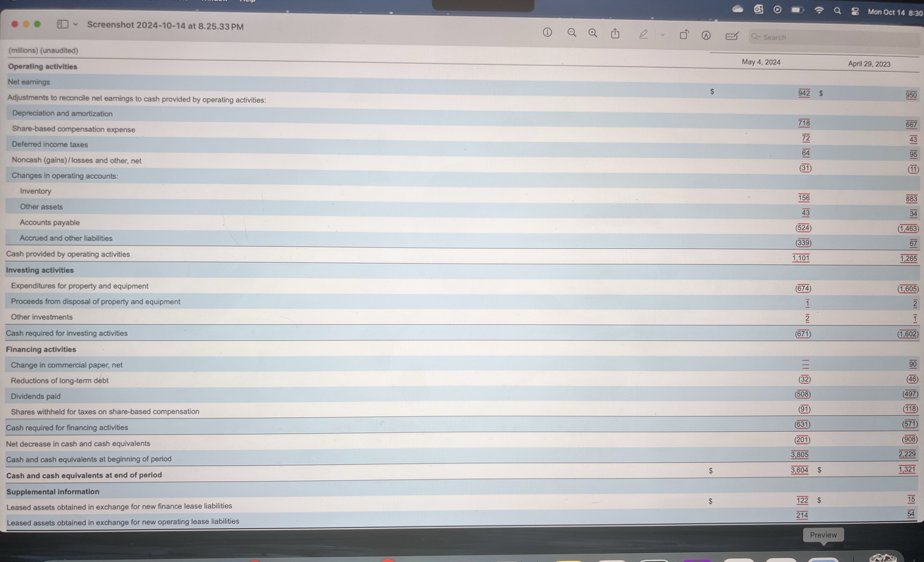This screenshot has width=924, height=562.
Task: Zoom in using the magnifier plus icon
Action: point(592,33)
